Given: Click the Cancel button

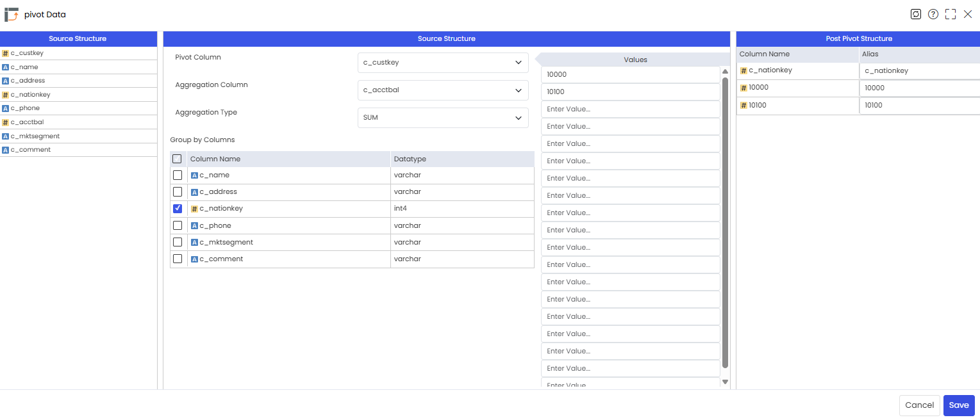Looking at the screenshot, I should (x=920, y=405).
